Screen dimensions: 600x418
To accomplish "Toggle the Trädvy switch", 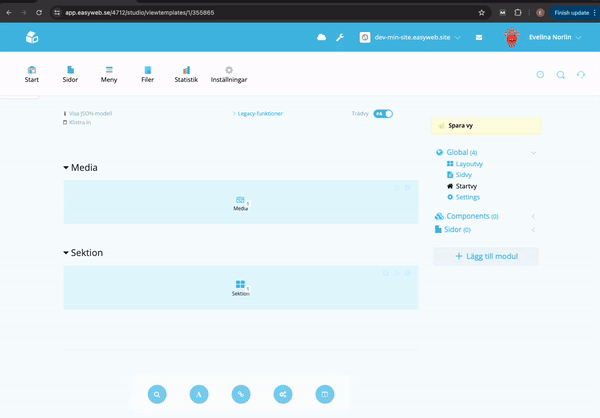I will coord(383,114).
